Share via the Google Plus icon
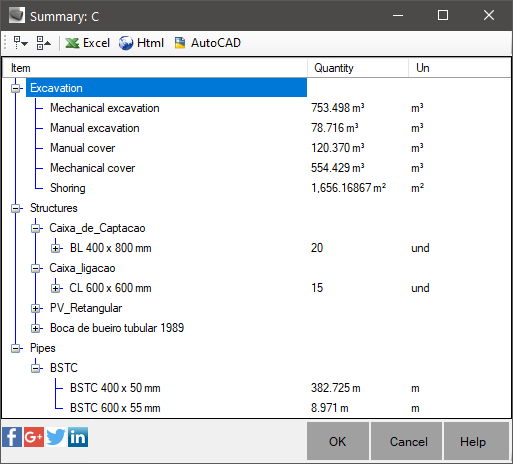 [34, 437]
